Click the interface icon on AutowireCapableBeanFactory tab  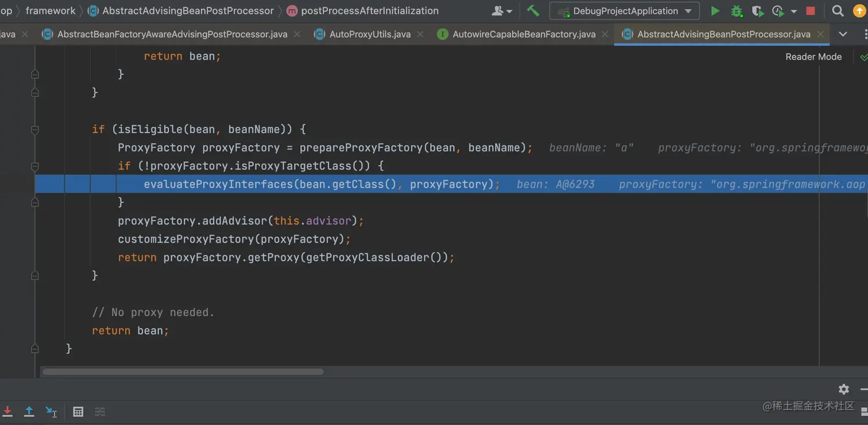(x=443, y=34)
